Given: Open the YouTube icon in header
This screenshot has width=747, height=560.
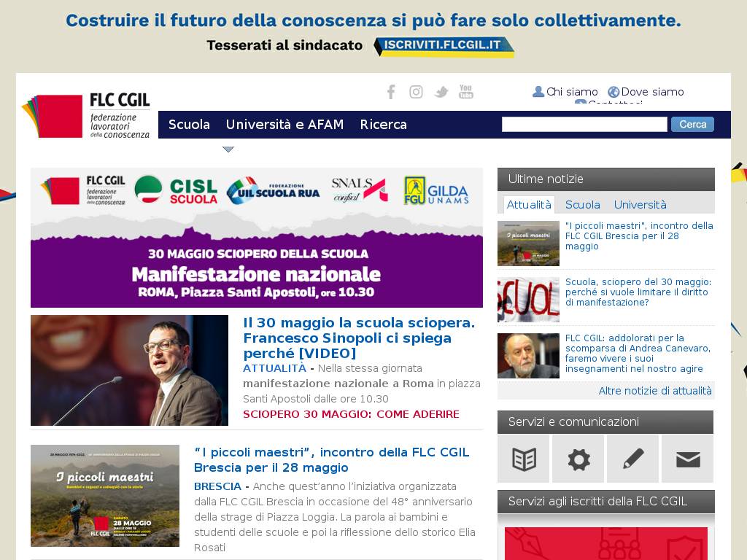Looking at the screenshot, I should point(466,91).
